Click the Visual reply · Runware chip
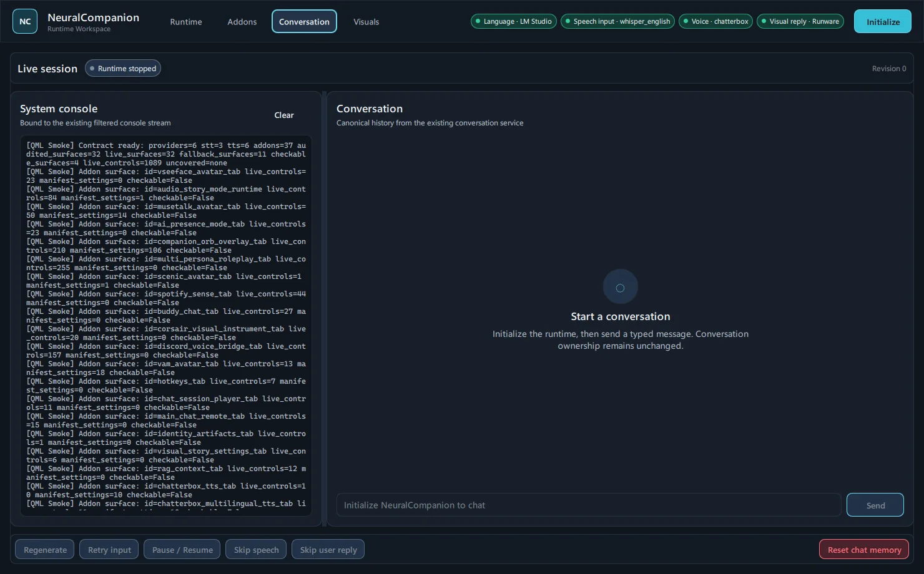The height and width of the screenshot is (574, 924). point(800,21)
